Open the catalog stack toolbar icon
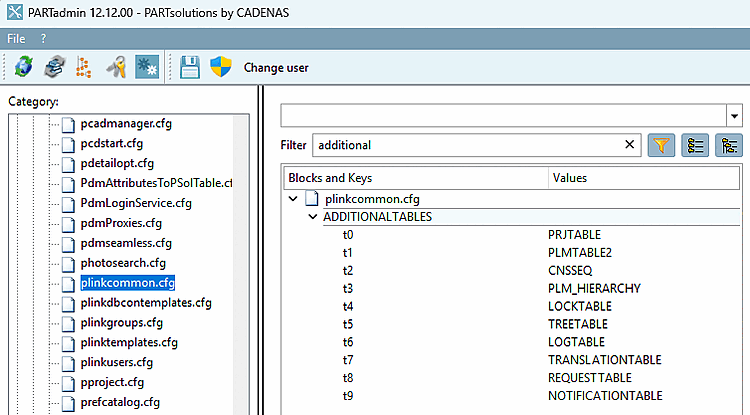This screenshot has width=750, height=415. [x=55, y=67]
